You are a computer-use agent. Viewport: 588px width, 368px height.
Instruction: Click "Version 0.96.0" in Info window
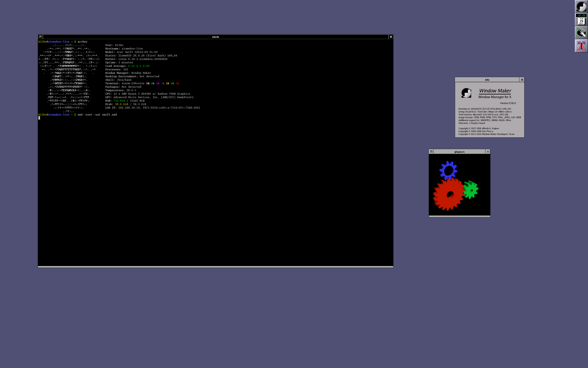508,103
